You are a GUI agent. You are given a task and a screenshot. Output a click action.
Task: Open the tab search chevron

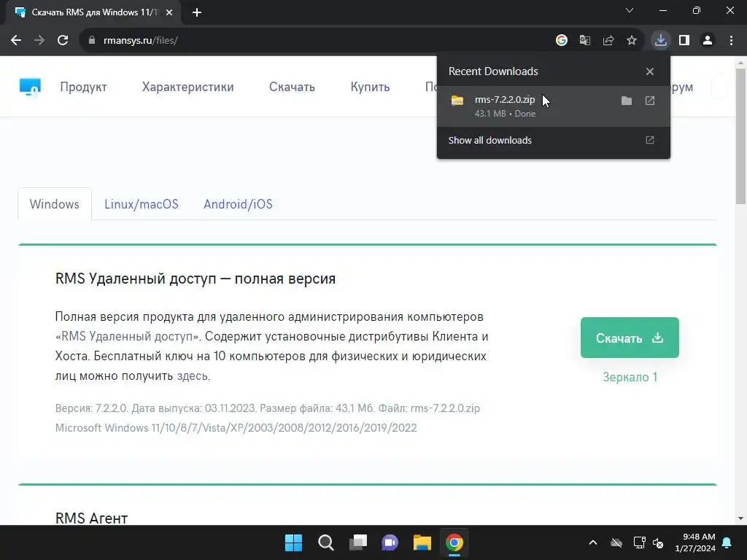click(630, 10)
